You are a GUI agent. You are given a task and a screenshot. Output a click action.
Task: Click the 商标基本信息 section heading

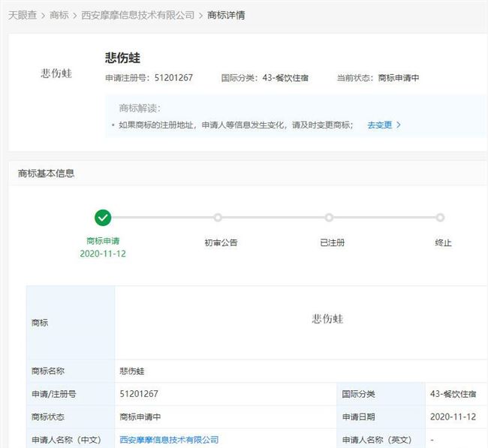coord(46,173)
